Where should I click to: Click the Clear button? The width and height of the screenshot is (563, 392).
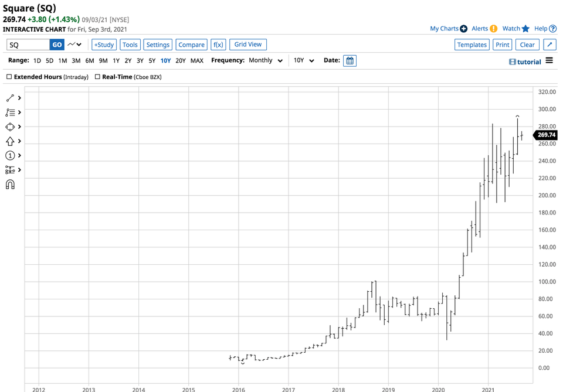527,45
